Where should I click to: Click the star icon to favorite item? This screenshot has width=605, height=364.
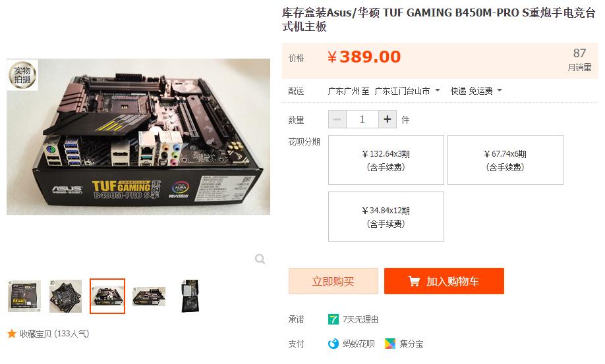tap(12, 334)
